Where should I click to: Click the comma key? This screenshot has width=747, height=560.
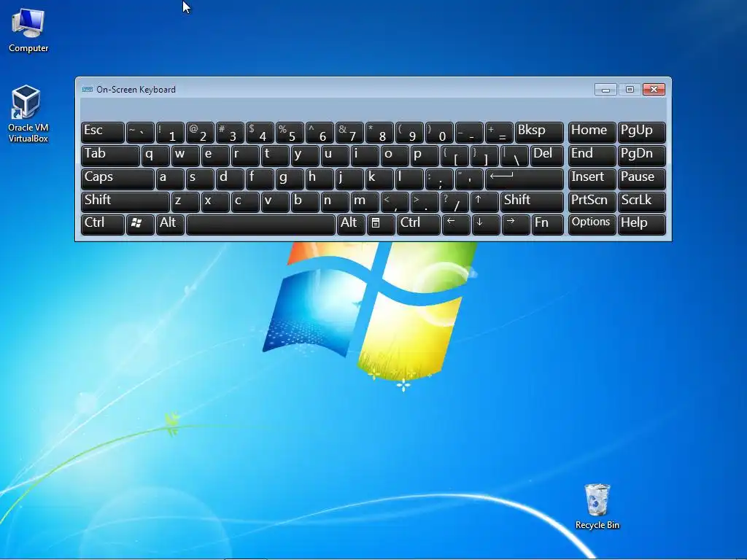coord(395,201)
